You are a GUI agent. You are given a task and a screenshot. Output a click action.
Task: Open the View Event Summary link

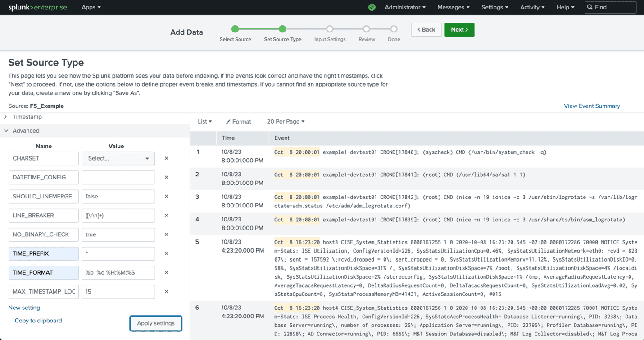pos(591,106)
